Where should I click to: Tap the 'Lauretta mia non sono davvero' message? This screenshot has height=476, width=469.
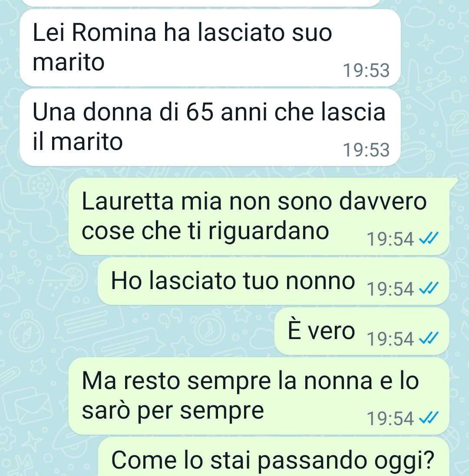click(259, 216)
